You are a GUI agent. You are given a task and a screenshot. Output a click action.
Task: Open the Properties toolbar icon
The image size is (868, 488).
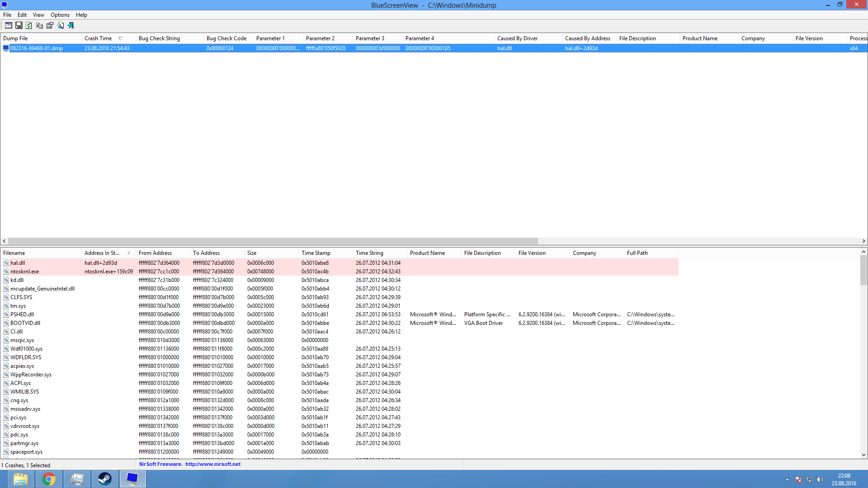50,25
